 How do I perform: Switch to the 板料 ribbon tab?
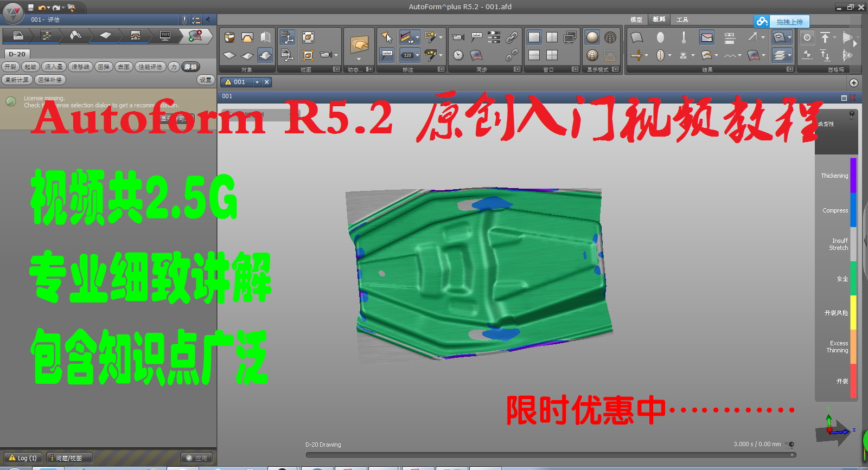pos(659,20)
